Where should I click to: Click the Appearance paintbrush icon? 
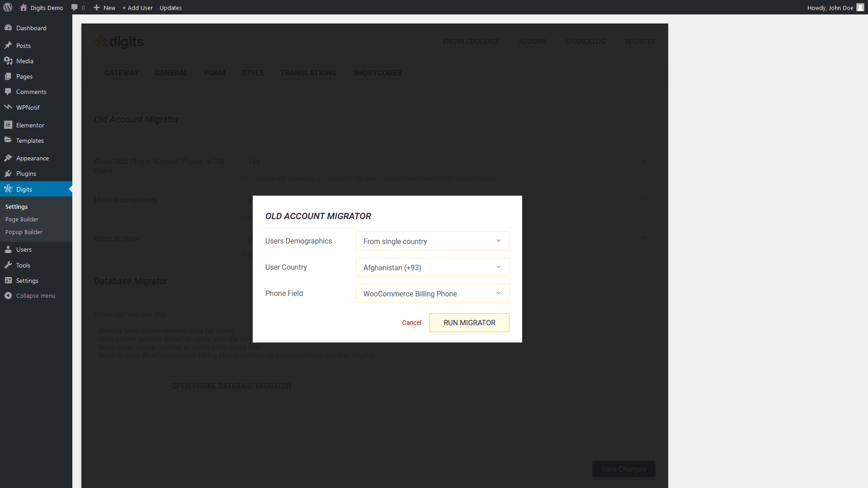8,158
